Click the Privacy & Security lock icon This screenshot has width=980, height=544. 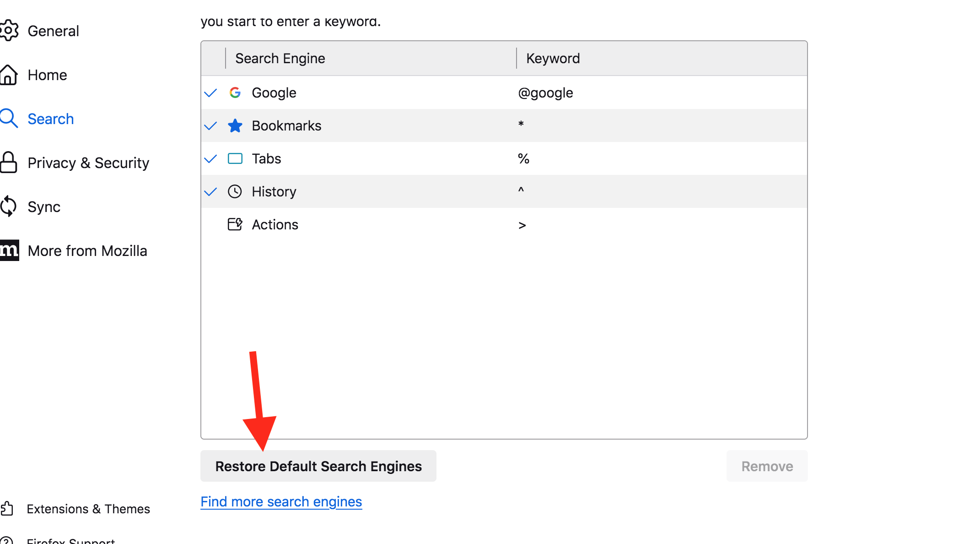point(9,163)
